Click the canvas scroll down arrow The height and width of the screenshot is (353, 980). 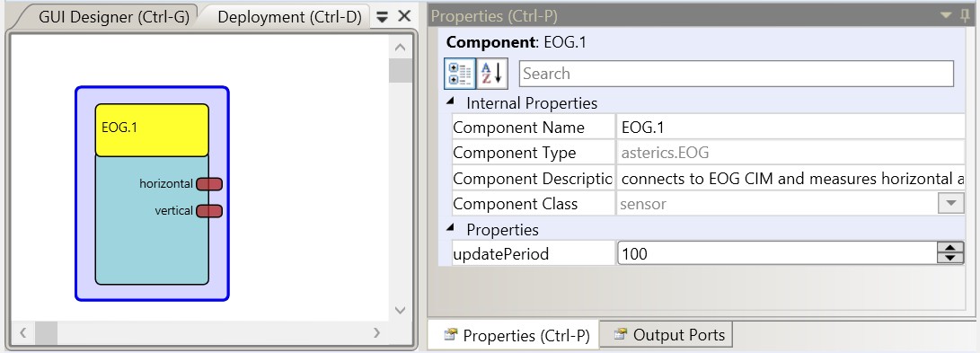coord(401,310)
